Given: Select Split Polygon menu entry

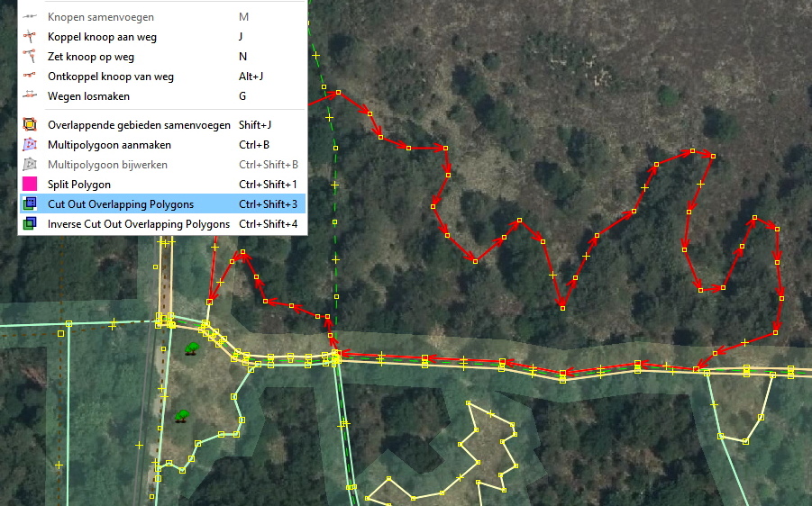Looking at the screenshot, I should pos(162,185).
